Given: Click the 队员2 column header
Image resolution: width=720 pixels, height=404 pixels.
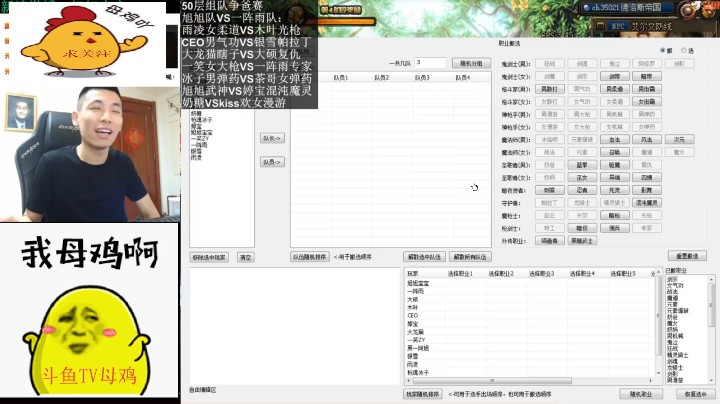Looking at the screenshot, I should tap(382, 78).
